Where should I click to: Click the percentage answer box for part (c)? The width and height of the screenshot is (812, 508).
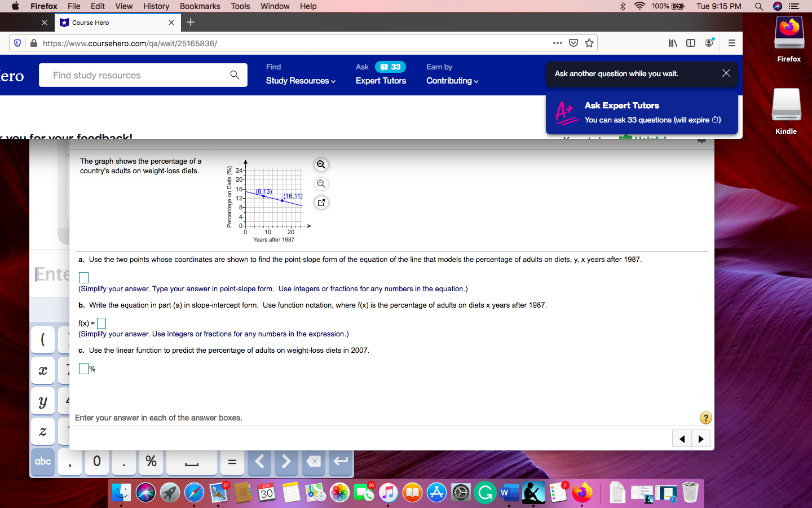pyautogui.click(x=83, y=369)
